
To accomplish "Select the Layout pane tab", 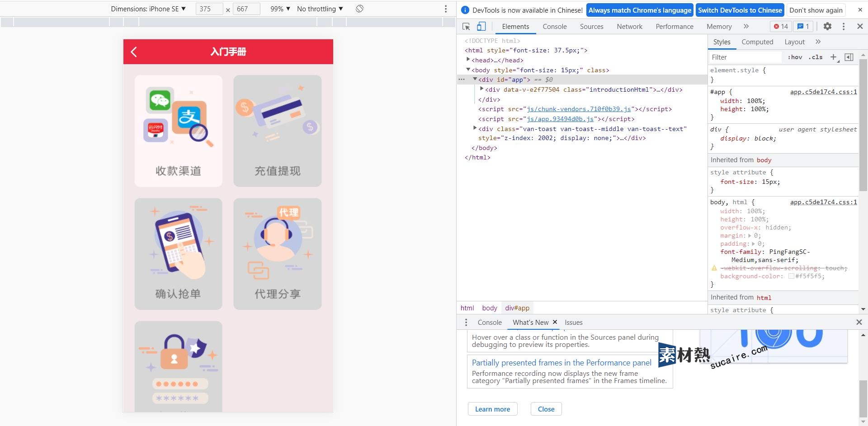I will coord(794,42).
